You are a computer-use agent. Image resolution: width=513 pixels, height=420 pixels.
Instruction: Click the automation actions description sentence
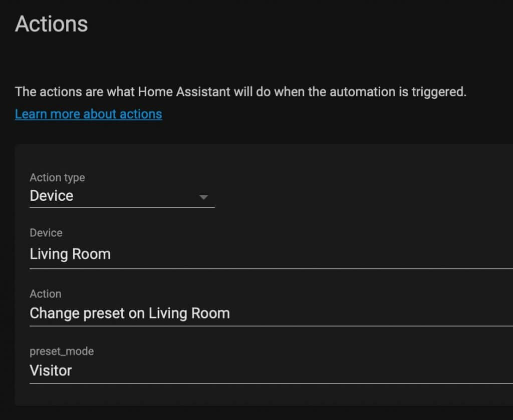point(240,92)
